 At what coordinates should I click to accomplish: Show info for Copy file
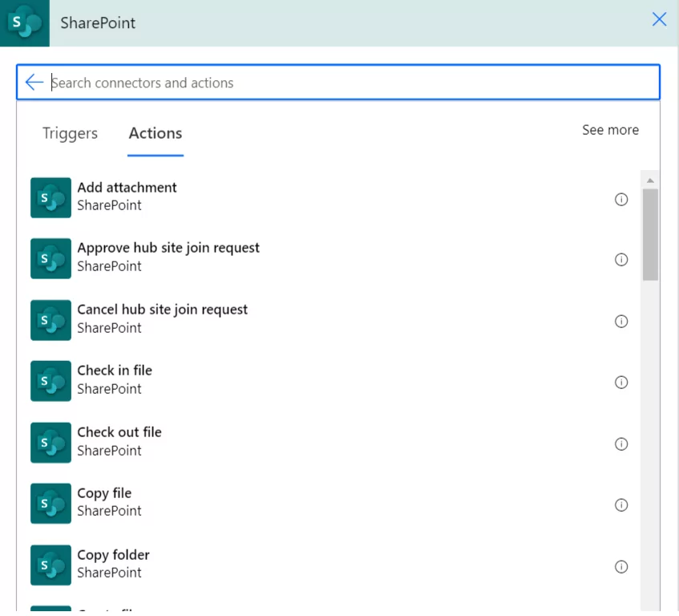click(621, 505)
